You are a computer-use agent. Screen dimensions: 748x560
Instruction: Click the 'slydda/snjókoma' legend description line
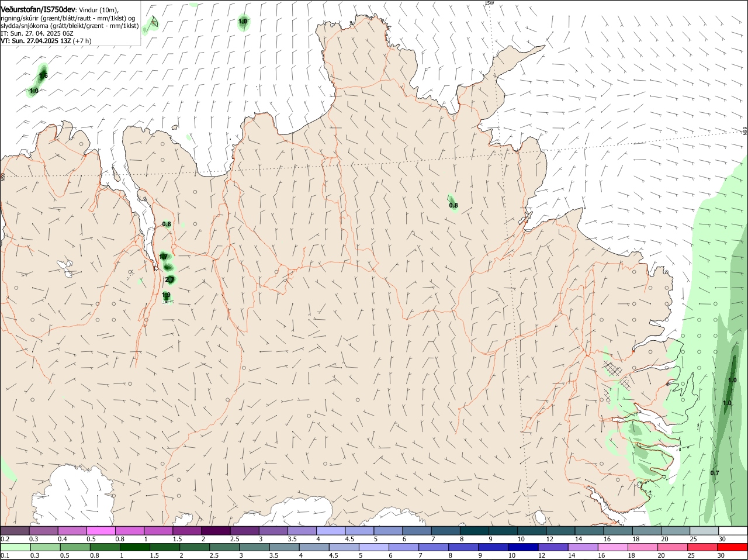[x=70, y=26]
